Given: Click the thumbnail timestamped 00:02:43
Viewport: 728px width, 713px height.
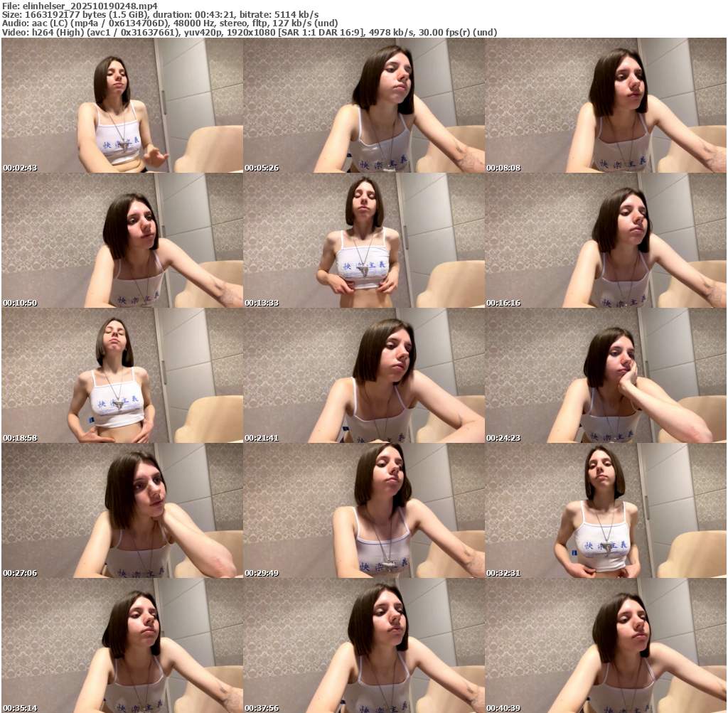Looking at the screenshot, I should pyautogui.click(x=122, y=105).
